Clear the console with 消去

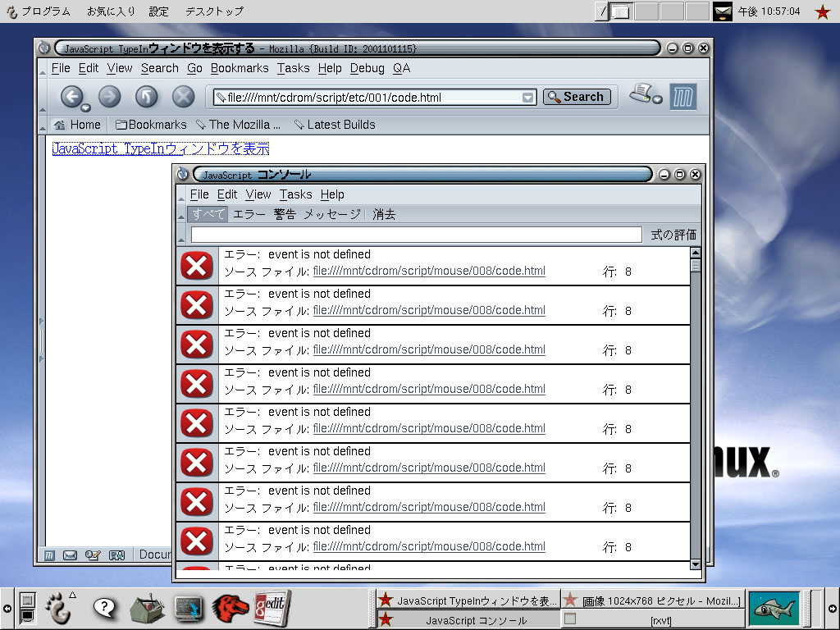point(384,214)
